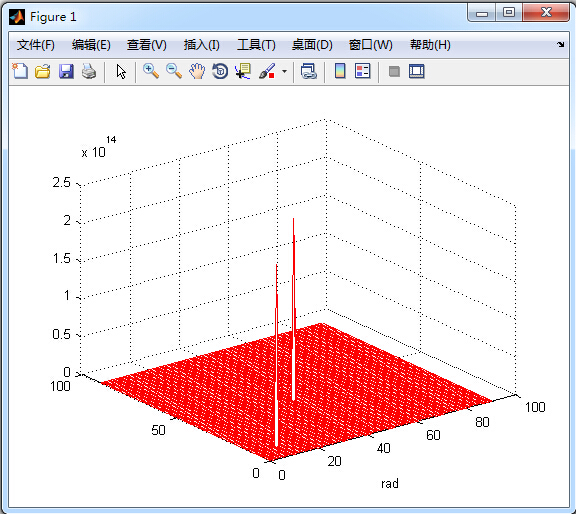This screenshot has height=514, width=576.
Task: Open the 文件(F) menu
Action: click(x=36, y=45)
